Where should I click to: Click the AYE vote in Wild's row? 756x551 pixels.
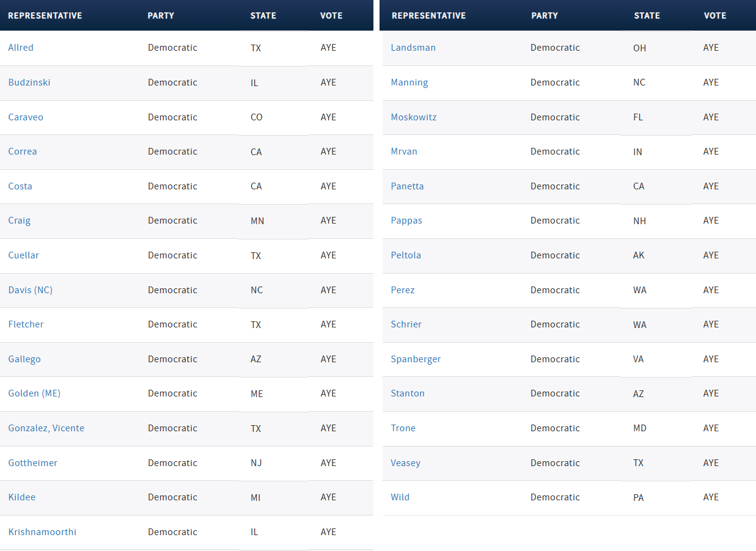pos(711,497)
